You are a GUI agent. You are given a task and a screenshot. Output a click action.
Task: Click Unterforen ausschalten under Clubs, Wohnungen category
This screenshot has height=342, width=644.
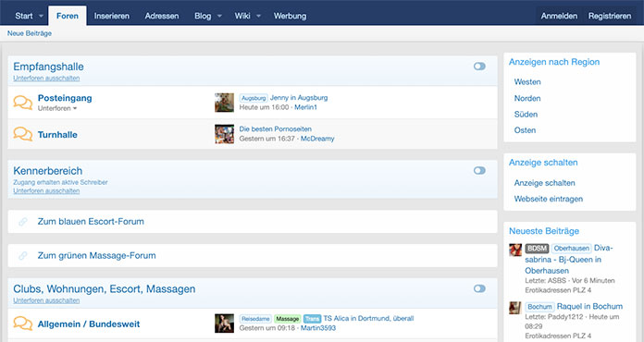pyautogui.click(x=46, y=300)
